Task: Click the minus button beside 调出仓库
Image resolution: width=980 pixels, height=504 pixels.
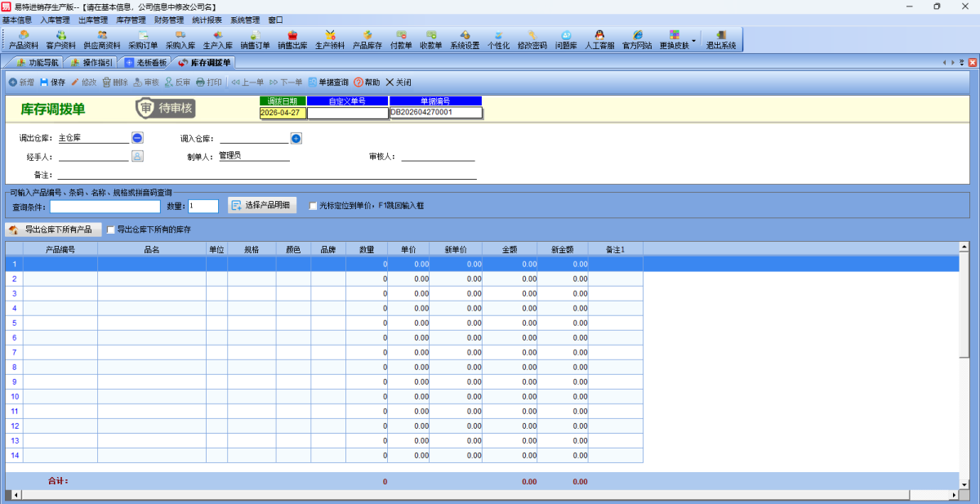Action: (x=137, y=138)
